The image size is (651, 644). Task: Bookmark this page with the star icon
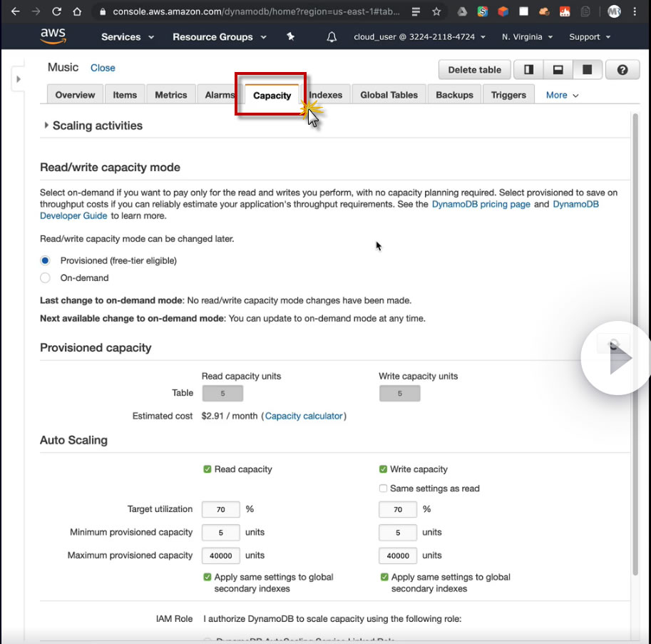coord(436,12)
